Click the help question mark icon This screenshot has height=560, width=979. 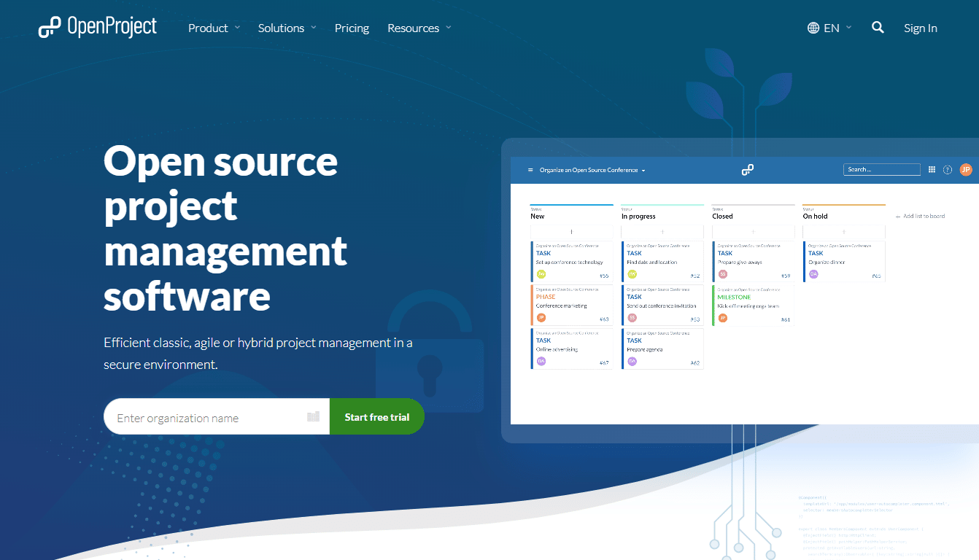point(948,170)
